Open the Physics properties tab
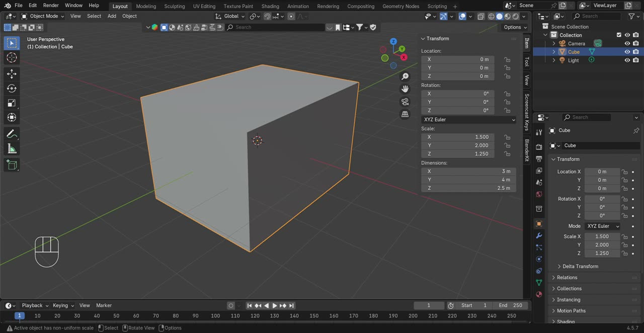The image size is (644, 333). (x=539, y=259)
